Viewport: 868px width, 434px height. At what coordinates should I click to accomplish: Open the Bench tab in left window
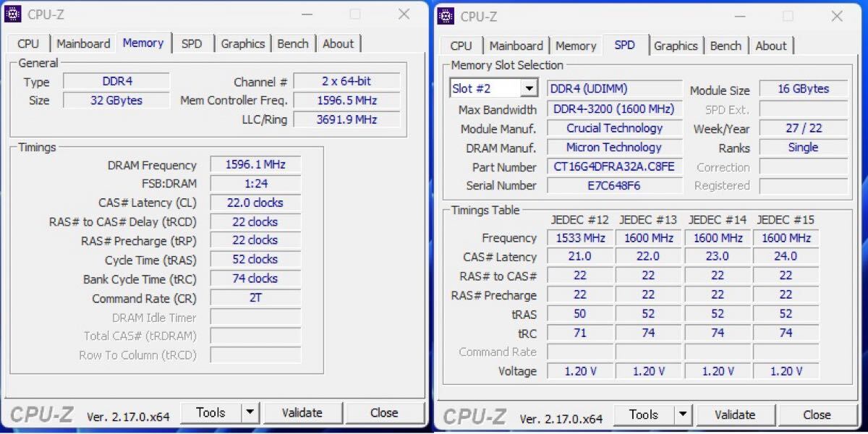click(293, 43)
